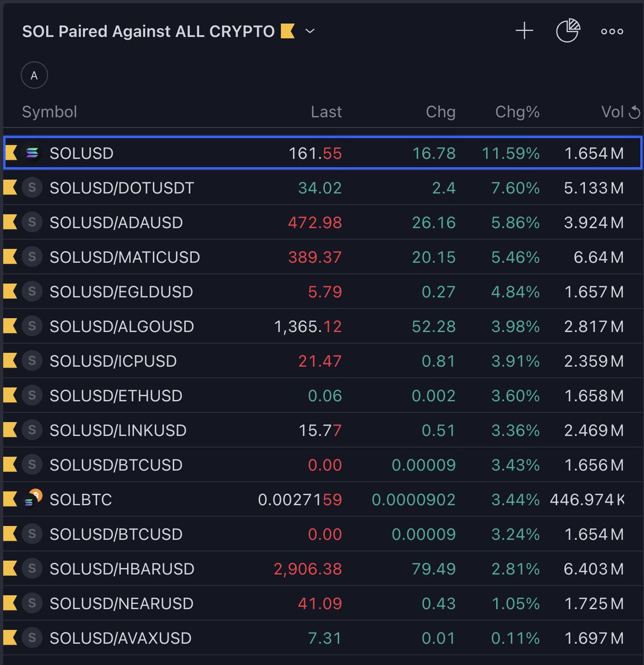Sort by the Vol column header
The height and width of the screenshot is (665, 644).
[612, 112]
